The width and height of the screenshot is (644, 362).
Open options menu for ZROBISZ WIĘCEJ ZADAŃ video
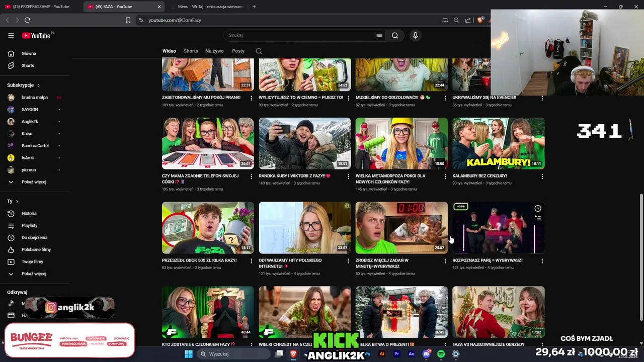(x=445, y=261)
